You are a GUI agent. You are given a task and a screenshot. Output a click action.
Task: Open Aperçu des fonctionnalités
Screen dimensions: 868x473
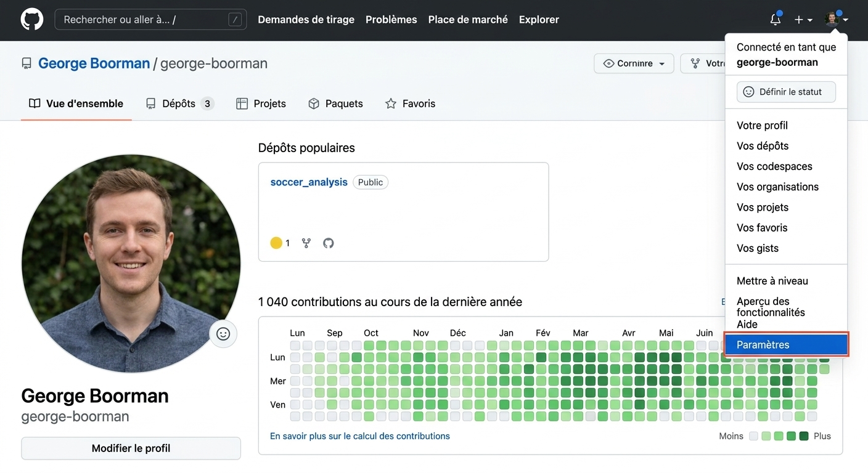[x=771, y=307]
